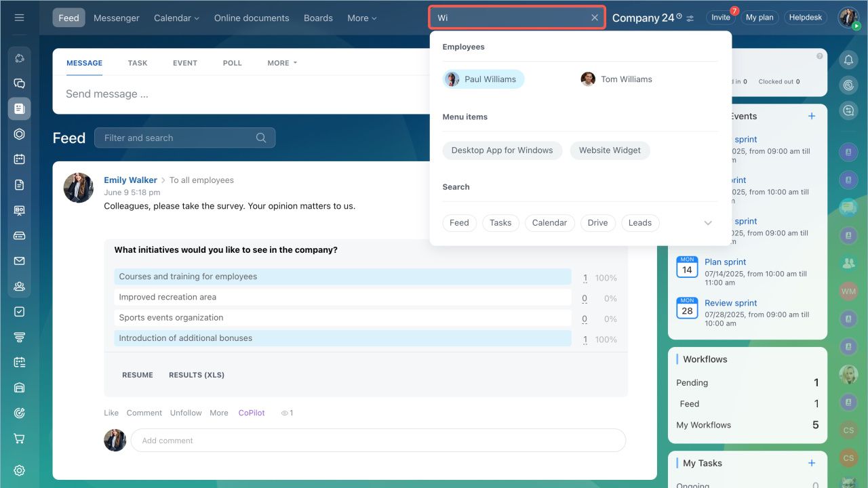This screenshot has width=868, height=488.
Task: Click the clock icon next to Company 24
Action: [x=679, y=16]
